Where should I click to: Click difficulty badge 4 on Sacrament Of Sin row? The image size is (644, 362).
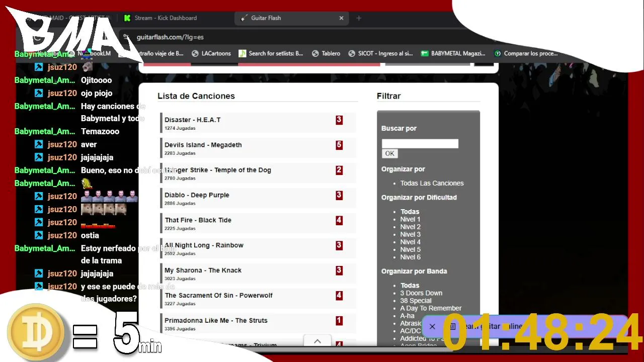click(339, 296)
